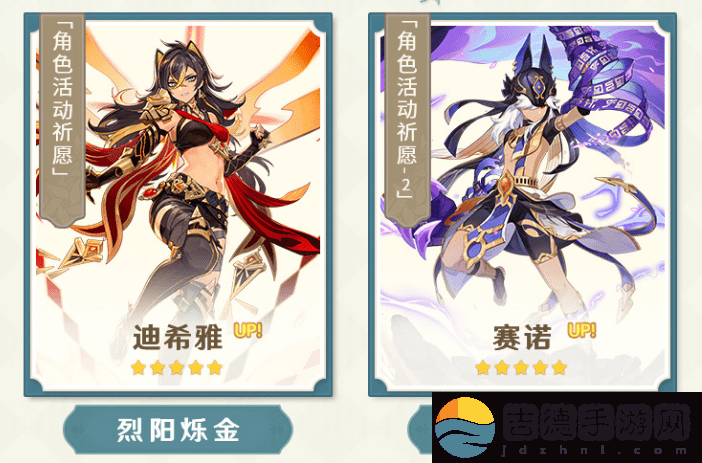Click the 赛诺 character name

522,337
